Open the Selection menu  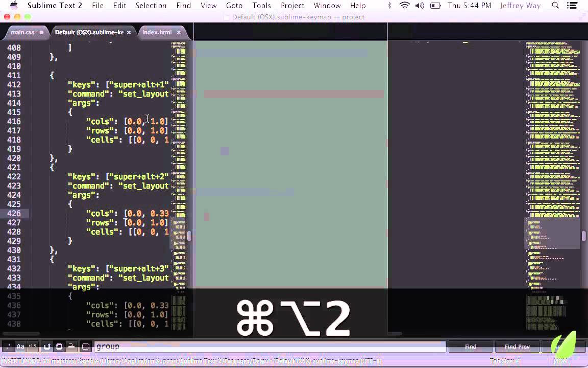point(151,5)
